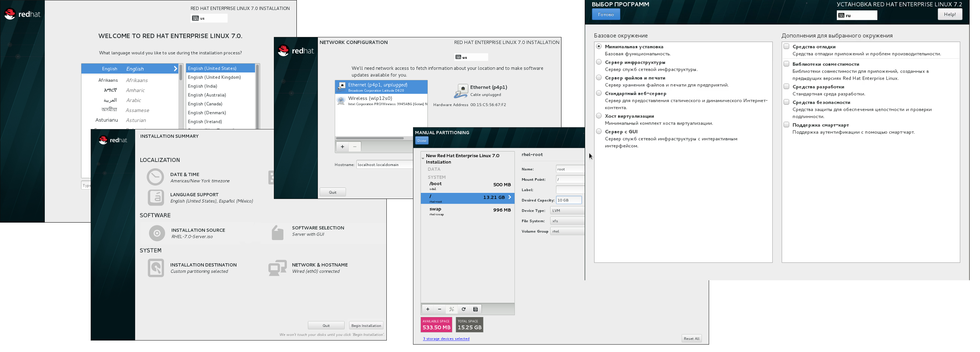Open Network & Hostname computers icon
The image size is (980, 352).
[x=277, y=268]
